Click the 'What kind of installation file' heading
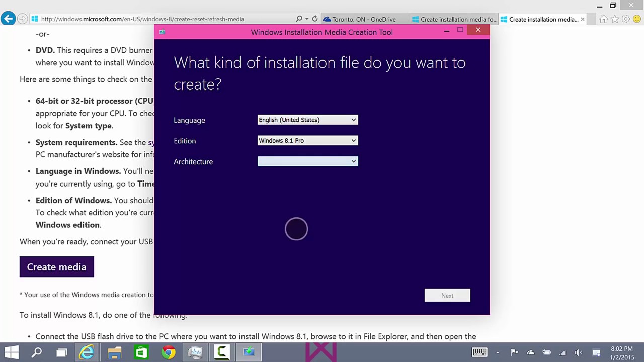 pyautogui.click(x=319, y=73)
